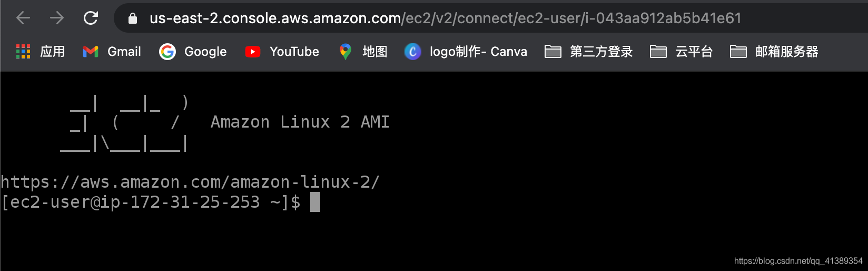Click the Maps pin bookmark icon
The image size is (868, 271).
[x=345, y=51]
